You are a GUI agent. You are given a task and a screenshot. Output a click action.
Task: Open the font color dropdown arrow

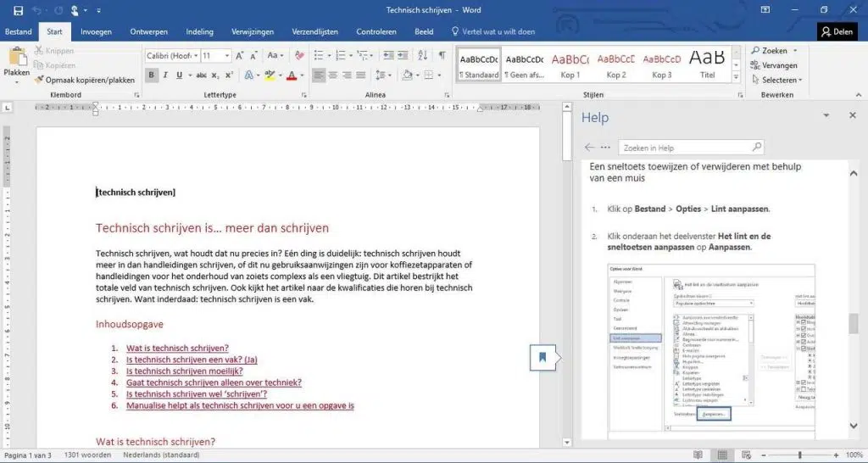click(x=302, y=75)
